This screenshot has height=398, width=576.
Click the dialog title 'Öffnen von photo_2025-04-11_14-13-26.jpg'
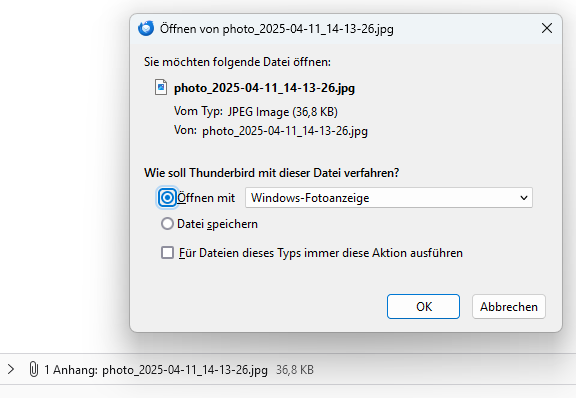pos(277,29)
